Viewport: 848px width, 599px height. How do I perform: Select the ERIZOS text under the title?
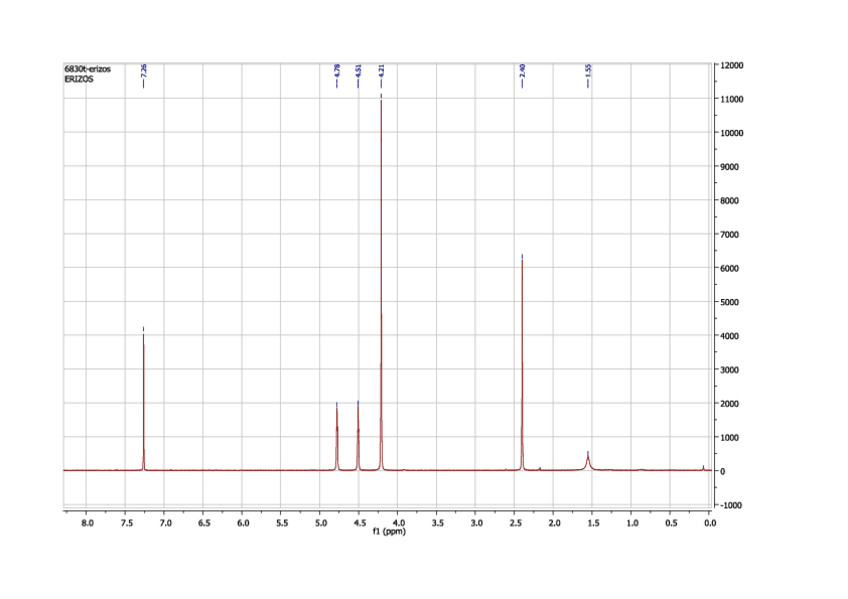click(78, 78)
